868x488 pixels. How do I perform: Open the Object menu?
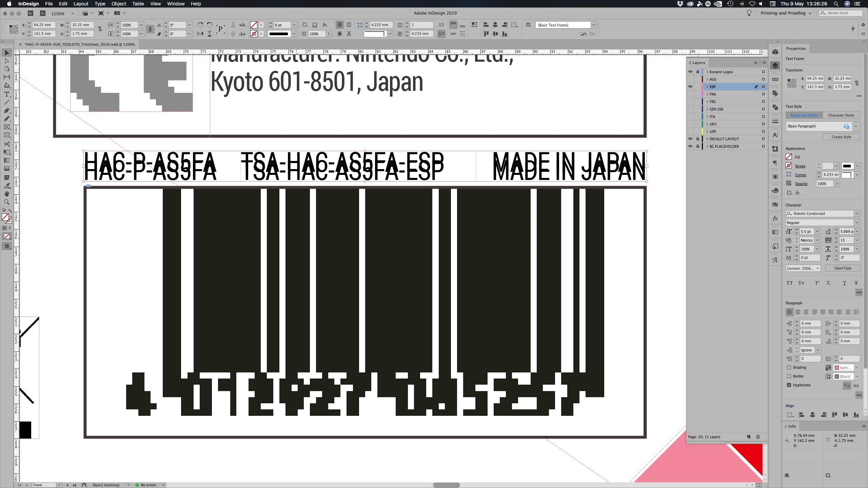point(118,4)
